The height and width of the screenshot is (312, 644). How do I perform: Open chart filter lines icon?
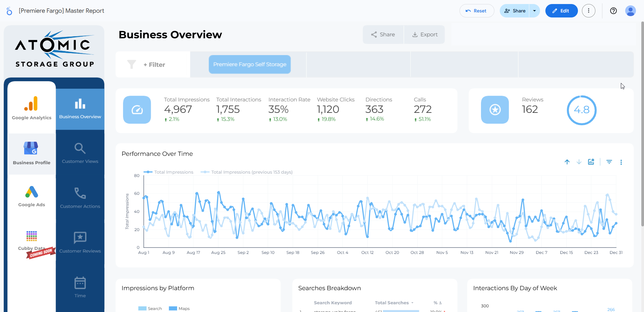(x=609, y=162)
